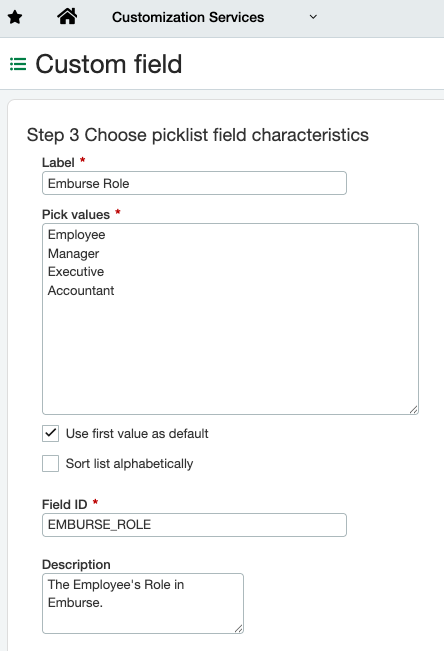Go to the home icon
This screenshot has width=444, height=651.
tap(67, 17)
